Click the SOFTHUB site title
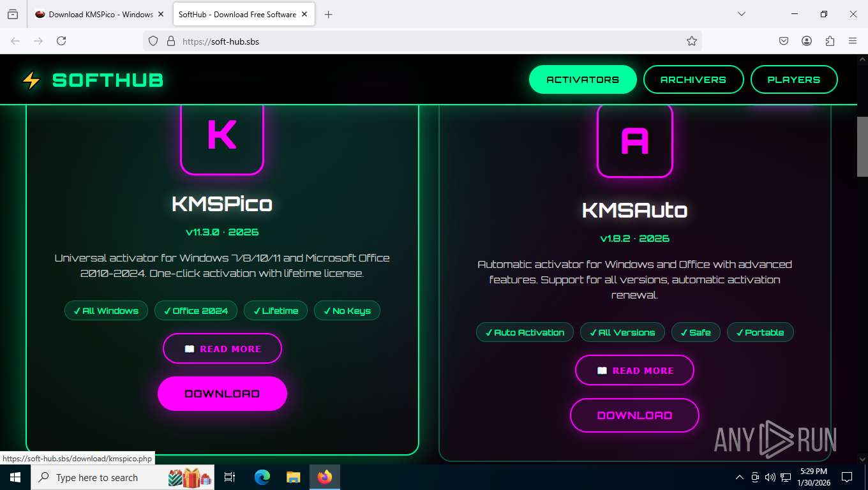868x490 pixels. 108,80
